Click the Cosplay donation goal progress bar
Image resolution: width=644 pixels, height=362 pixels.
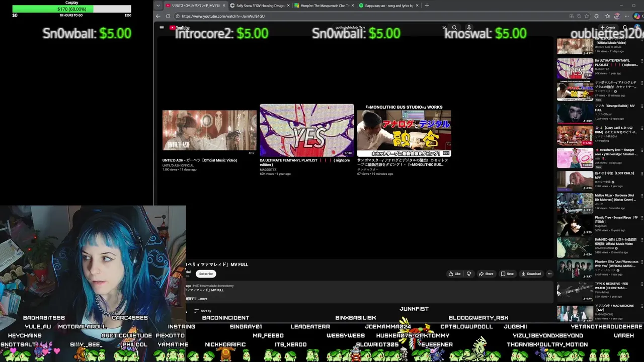click(x=71, y=9)
